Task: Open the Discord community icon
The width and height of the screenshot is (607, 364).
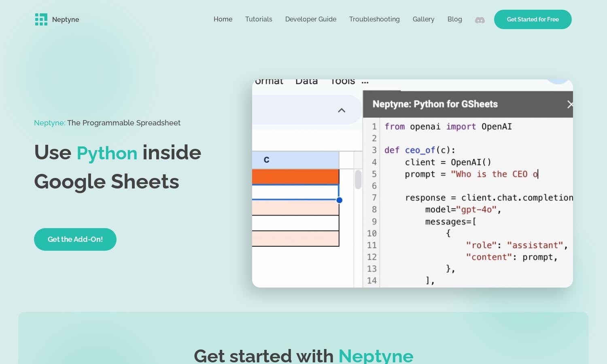Action: tap(480, 20)
